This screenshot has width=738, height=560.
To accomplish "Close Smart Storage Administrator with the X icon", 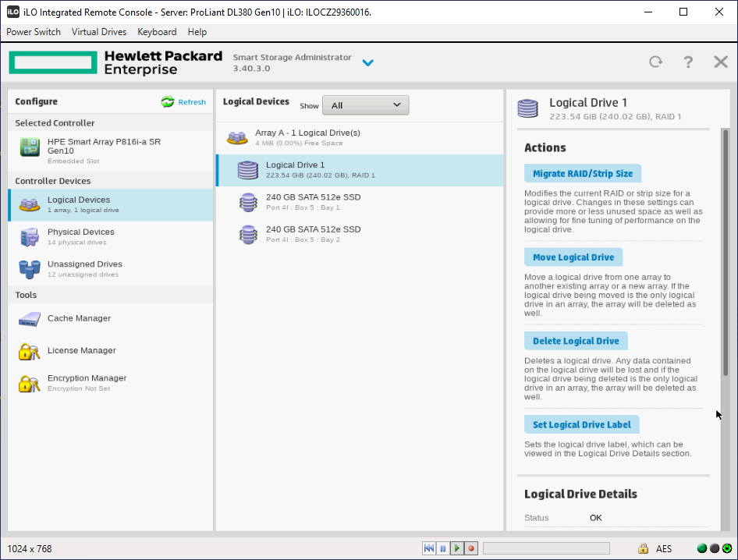I will point(721,62).
